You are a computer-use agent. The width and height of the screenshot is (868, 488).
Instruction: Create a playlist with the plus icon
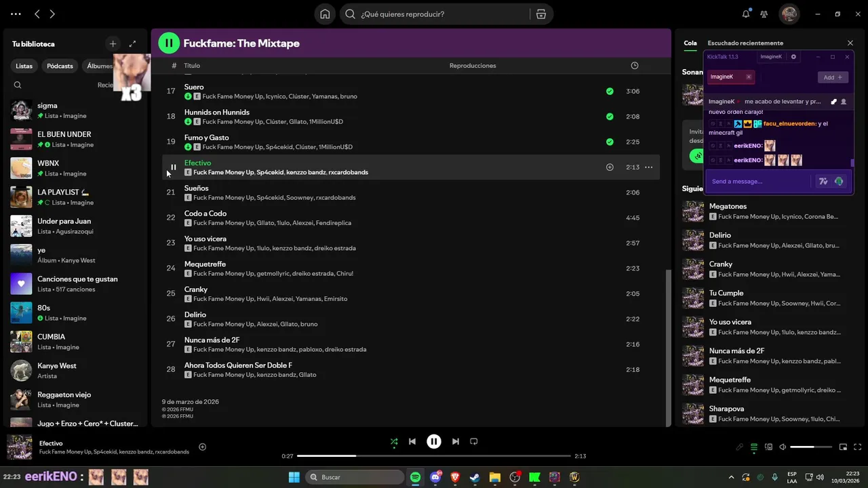(113, 43)
